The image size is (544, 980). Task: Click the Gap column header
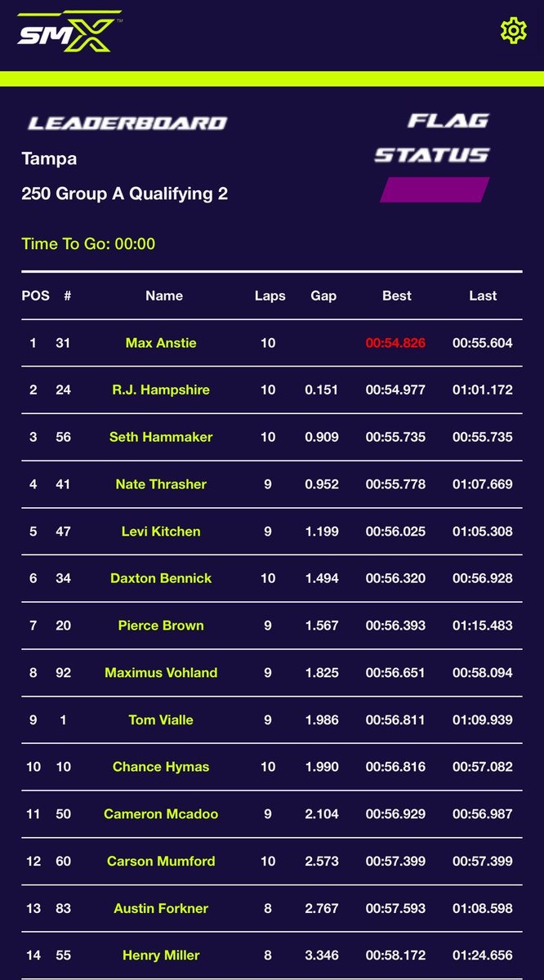coord(323,296)
